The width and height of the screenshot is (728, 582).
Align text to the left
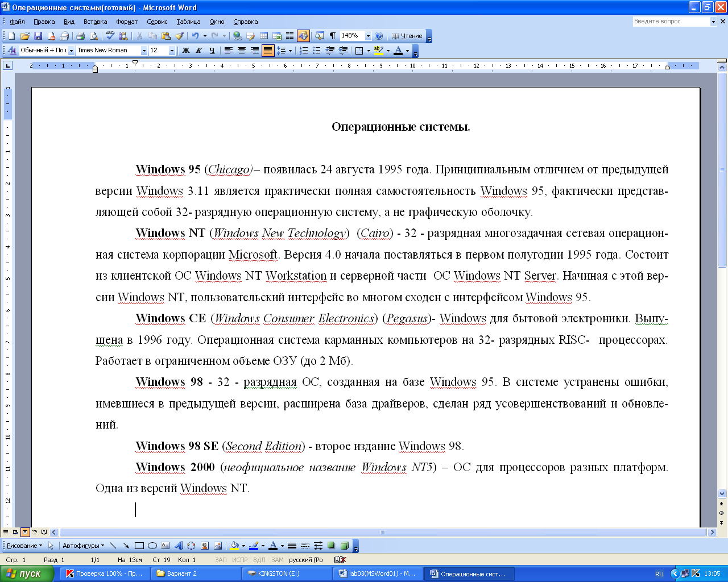(x=229, y=51)
